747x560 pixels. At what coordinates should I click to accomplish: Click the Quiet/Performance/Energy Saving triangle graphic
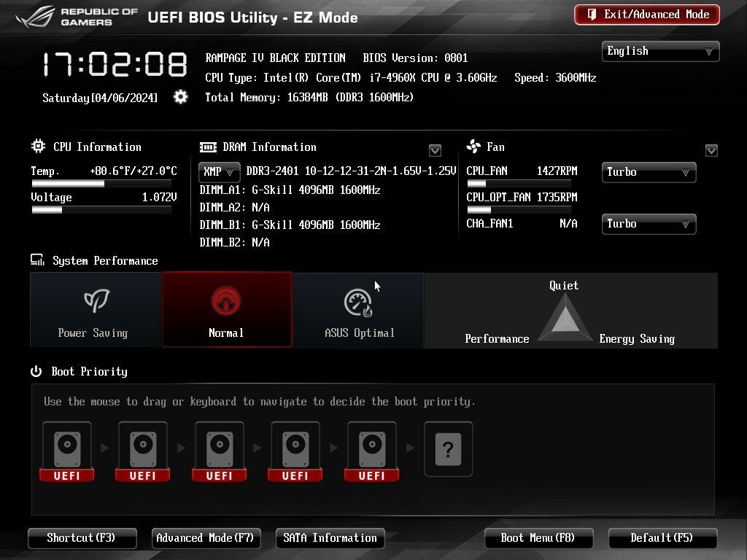point(565,318)
